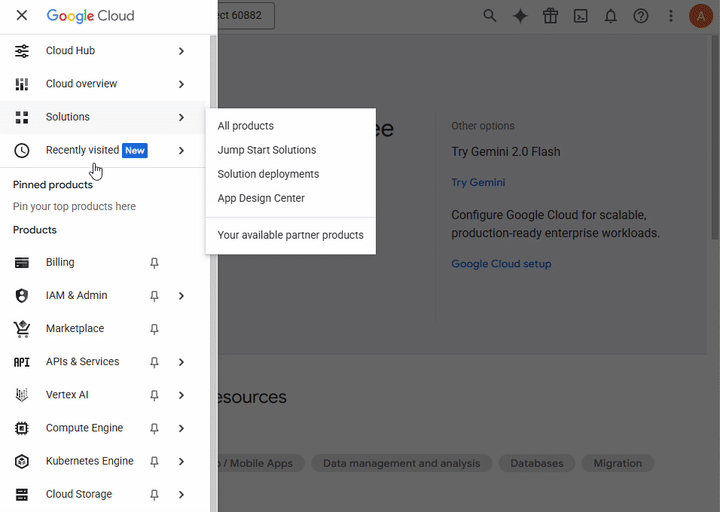Activate Cloud Shell terminal icon

click(x=580, y=16)
